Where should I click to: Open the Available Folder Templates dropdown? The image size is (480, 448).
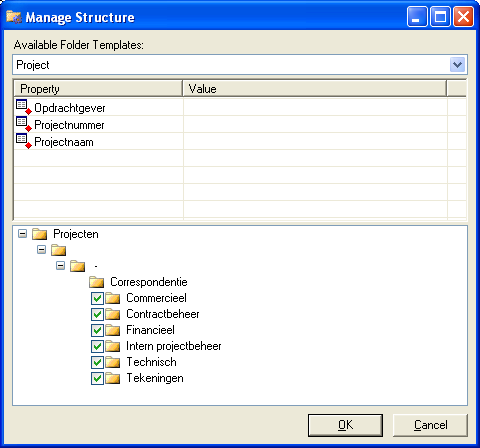457,65
